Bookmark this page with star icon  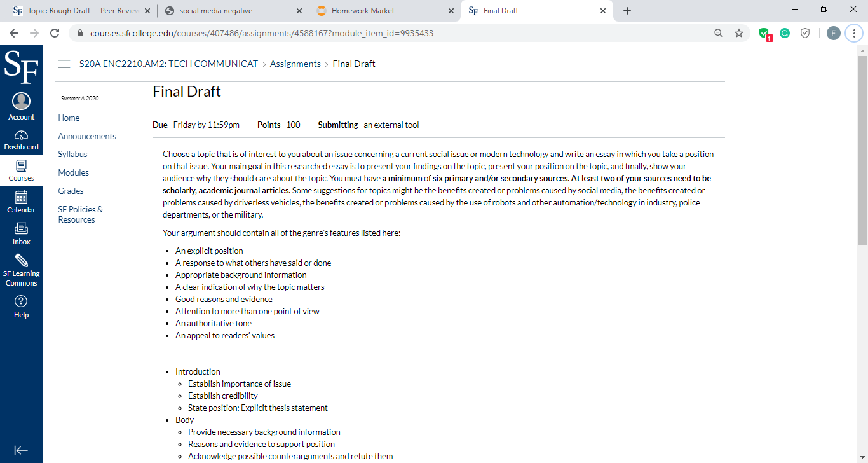tap(738, 33)
